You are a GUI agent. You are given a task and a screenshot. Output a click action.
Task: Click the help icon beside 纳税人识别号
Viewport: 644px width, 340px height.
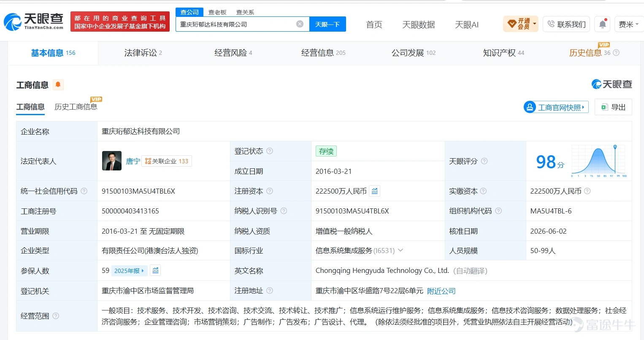click(x=284, y=211)
